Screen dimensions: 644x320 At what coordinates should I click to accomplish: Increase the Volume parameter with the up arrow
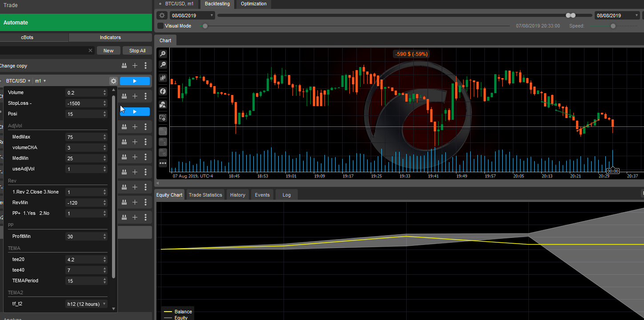click(x=104, y=91)
